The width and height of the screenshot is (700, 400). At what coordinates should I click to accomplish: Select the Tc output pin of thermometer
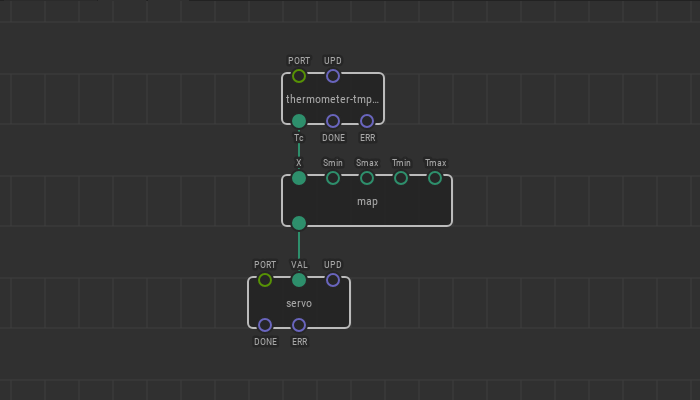(299, 121)
